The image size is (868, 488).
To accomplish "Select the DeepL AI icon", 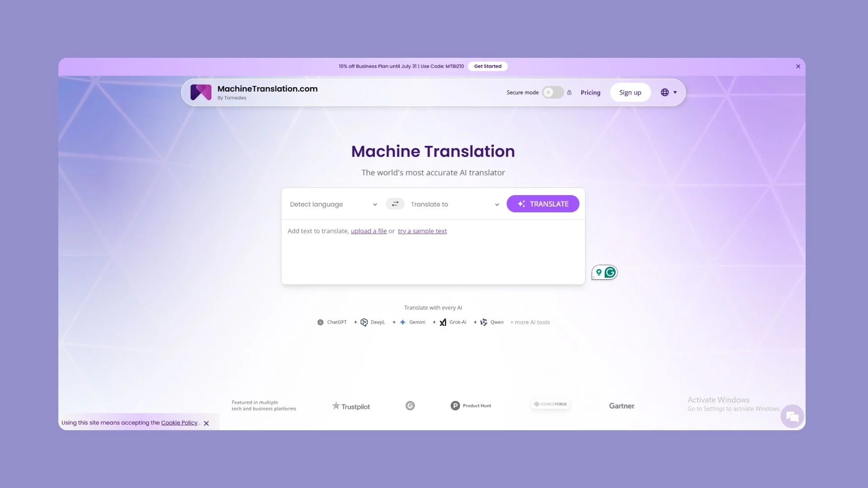I will tap(364, 322).
